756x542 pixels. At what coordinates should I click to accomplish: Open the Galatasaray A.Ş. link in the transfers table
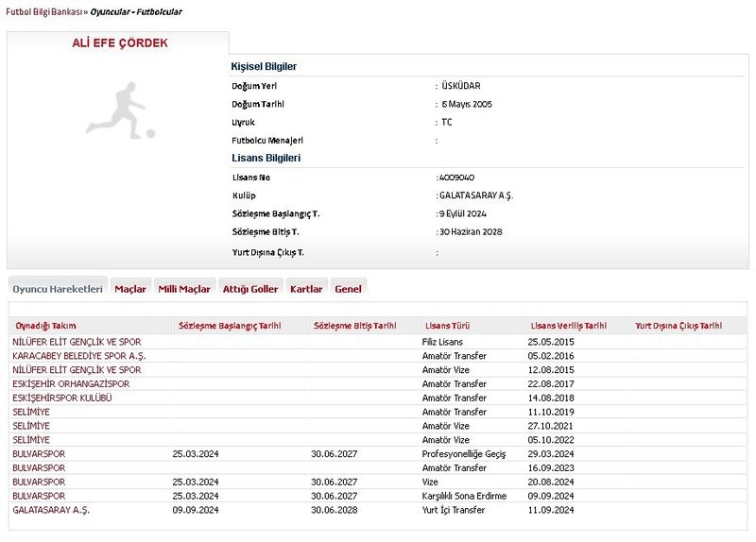[51, 510]
